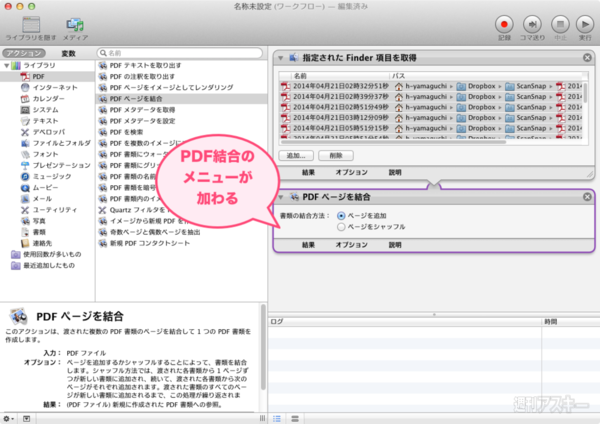
Task: Select the テキスト category icon
Action: 25,121
